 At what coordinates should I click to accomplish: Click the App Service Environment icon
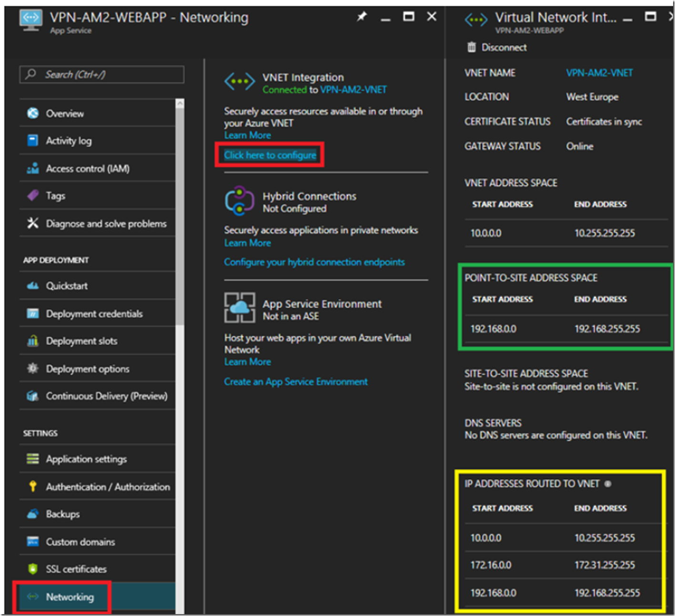pyautogui.click(x=240, y=308)
